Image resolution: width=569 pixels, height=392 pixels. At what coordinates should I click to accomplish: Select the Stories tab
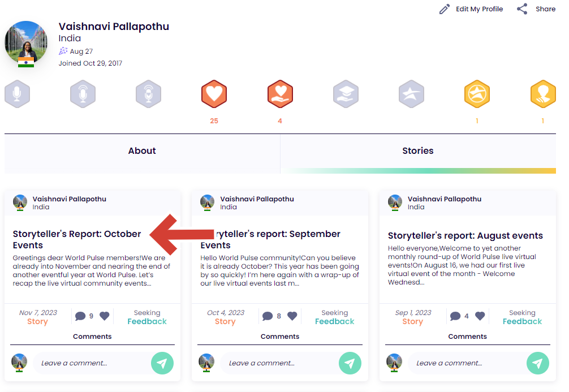point(418,151)
